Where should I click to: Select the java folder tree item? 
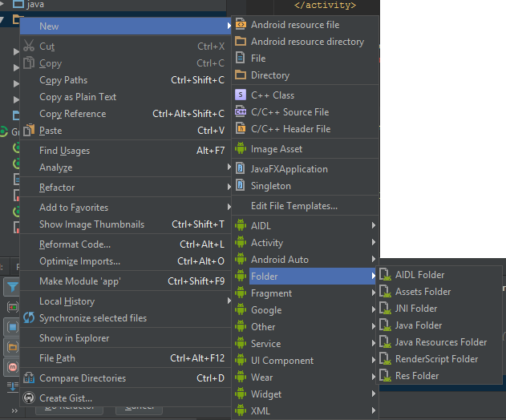click(x=35, y=4)
